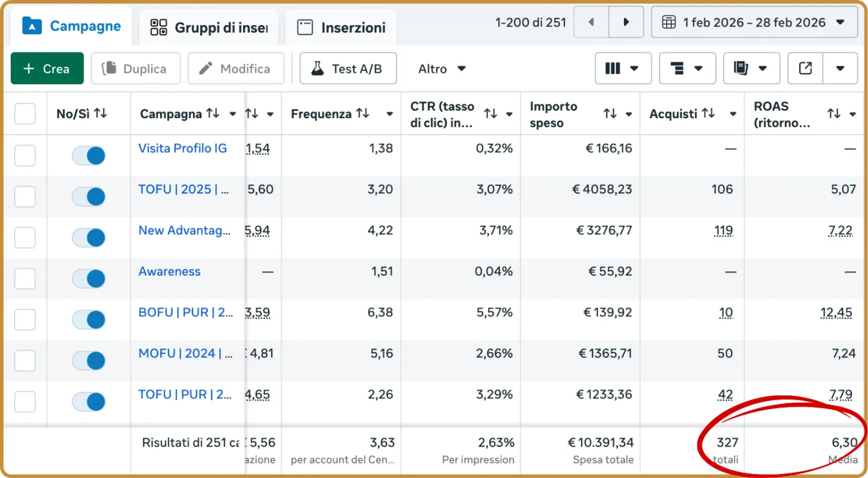Screen dimensions: 868x478
Task: Click the export share icon
Action: tap(806, 68)
